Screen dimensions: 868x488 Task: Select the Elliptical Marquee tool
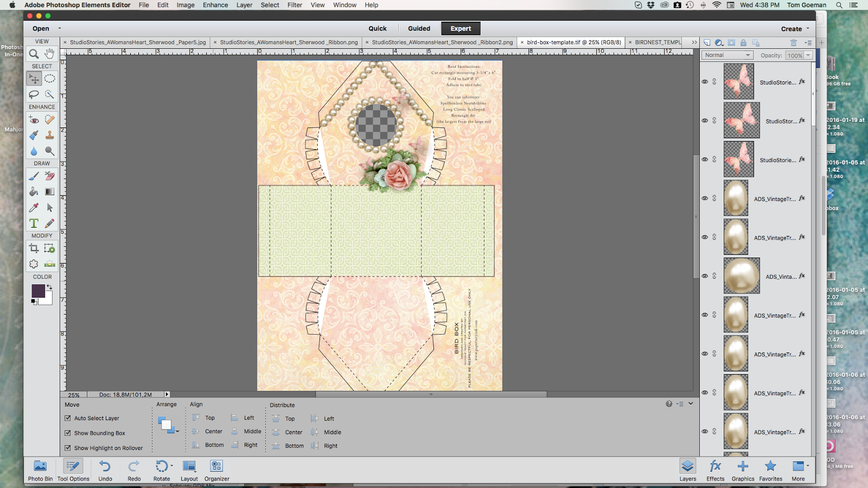click(49, 79)
